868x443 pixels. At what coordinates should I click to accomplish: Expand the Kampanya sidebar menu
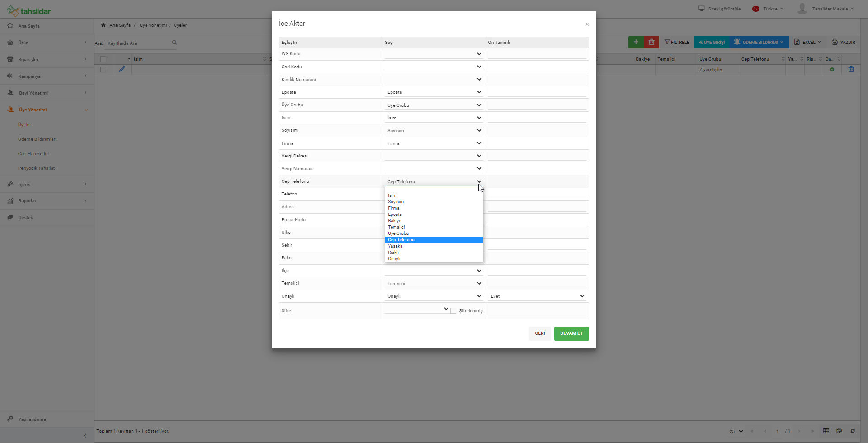point(47,76)
